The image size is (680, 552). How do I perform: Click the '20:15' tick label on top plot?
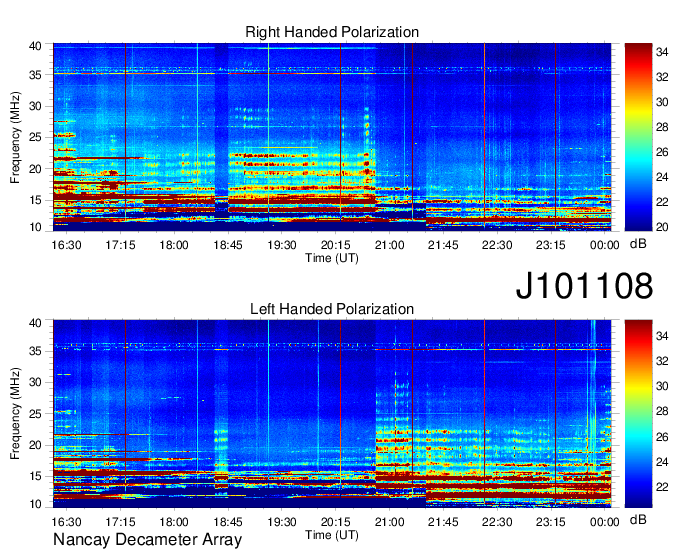coord(336,245)
